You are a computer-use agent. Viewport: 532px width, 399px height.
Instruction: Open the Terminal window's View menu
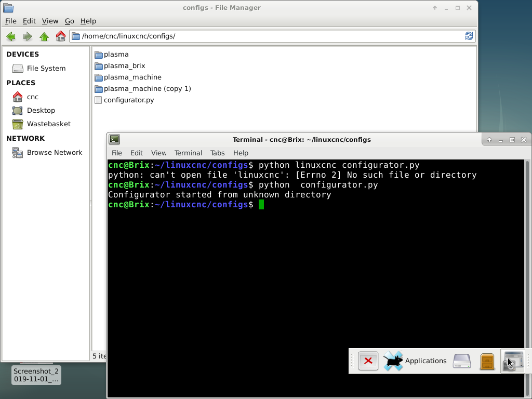(x=158, y=153)
